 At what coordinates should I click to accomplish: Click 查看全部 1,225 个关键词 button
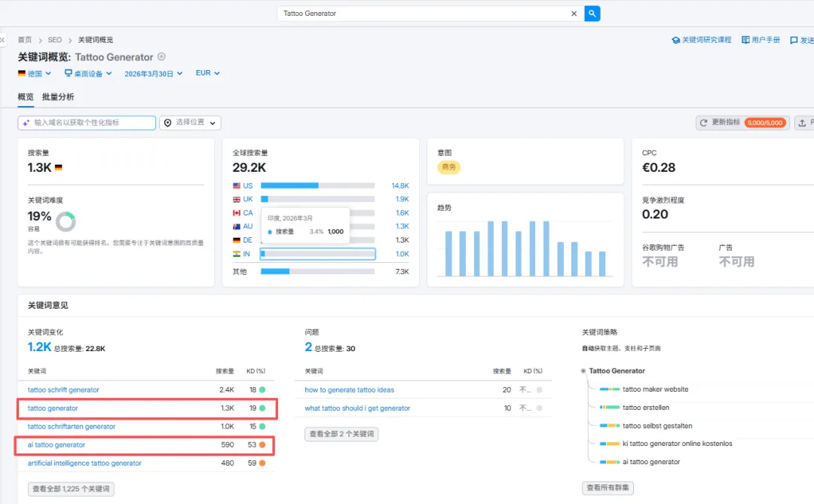pyautogui.click(x=71, y=489)
